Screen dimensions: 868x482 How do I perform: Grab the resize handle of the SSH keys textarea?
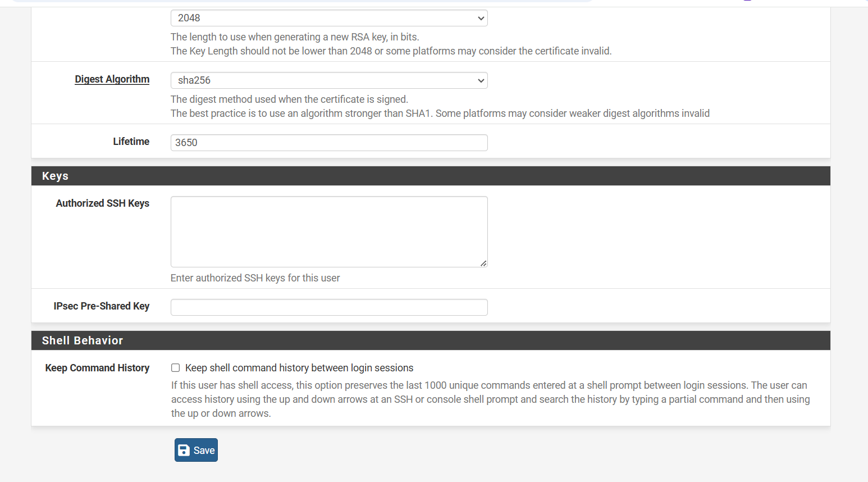(483, 263)
